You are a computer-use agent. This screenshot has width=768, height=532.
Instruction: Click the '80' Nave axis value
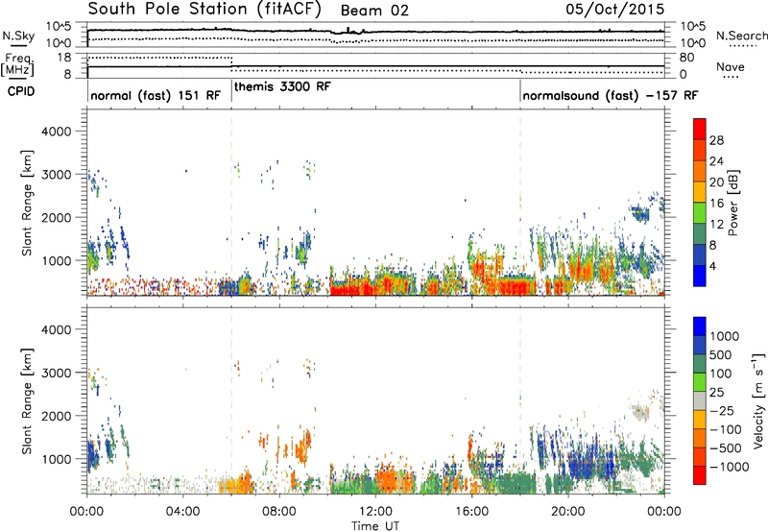point(686,58)
